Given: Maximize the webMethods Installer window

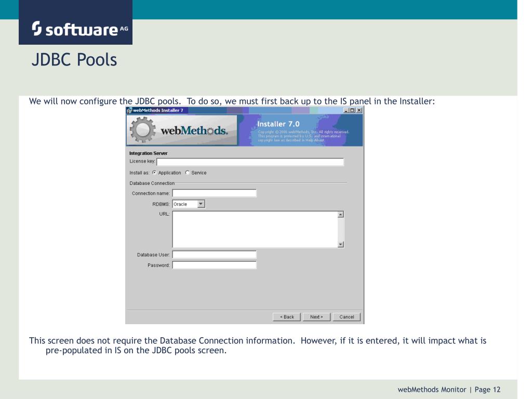Looking at the screenshot, I should click(x=352, y=110).
